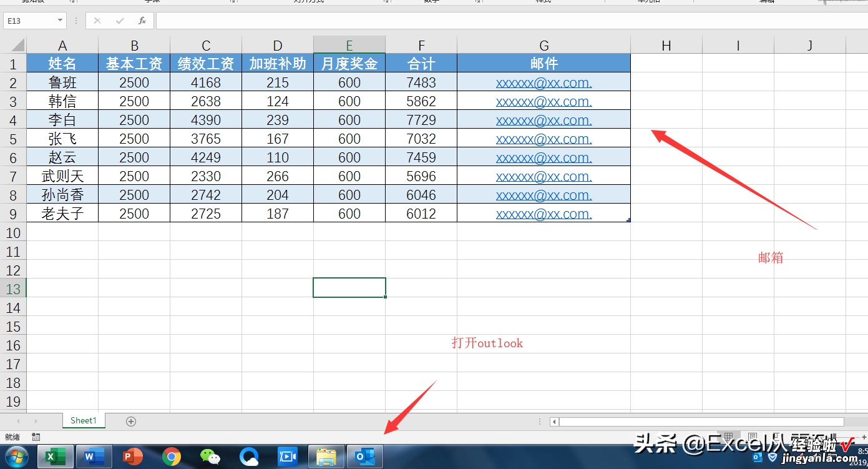Select the 月度奖金 header cell
Viewport: 868px width, 469px height.
pos(349,63)
